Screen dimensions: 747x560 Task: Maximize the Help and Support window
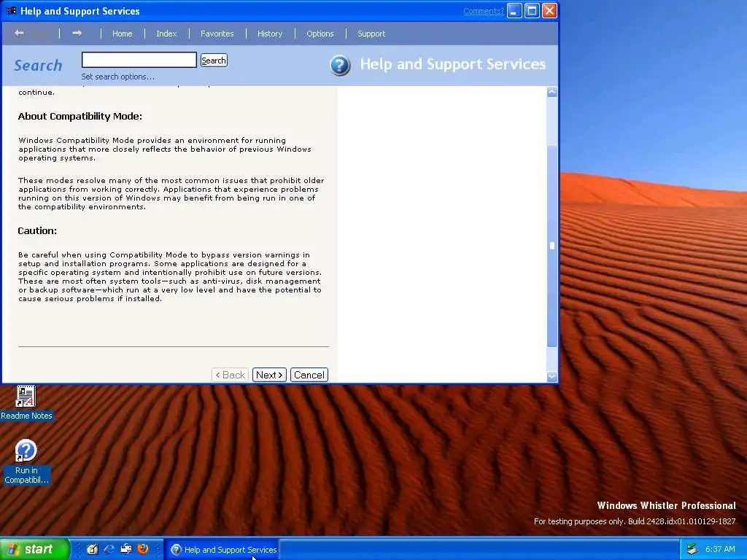532,10
